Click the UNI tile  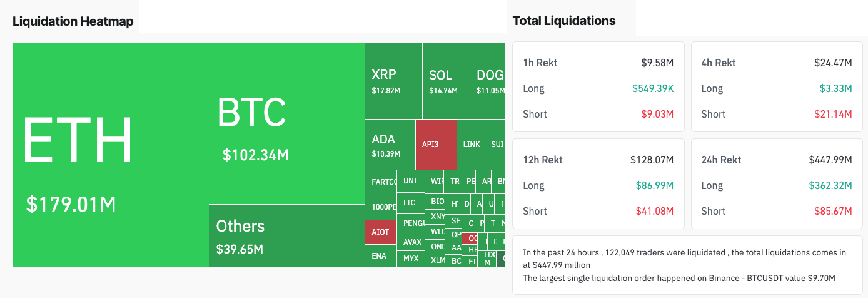pyautogui.click(x=410, y=182)
